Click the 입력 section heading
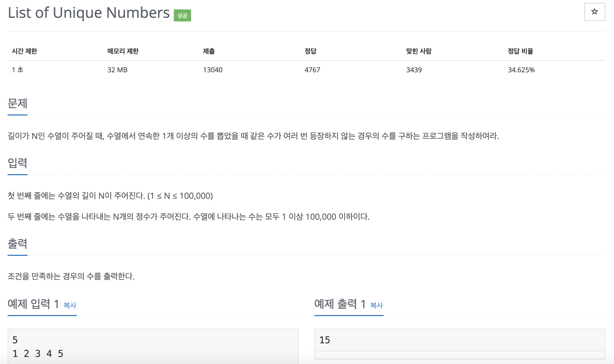Image resolution: width=614 pixels, height=364 pixels. point(18,163)
